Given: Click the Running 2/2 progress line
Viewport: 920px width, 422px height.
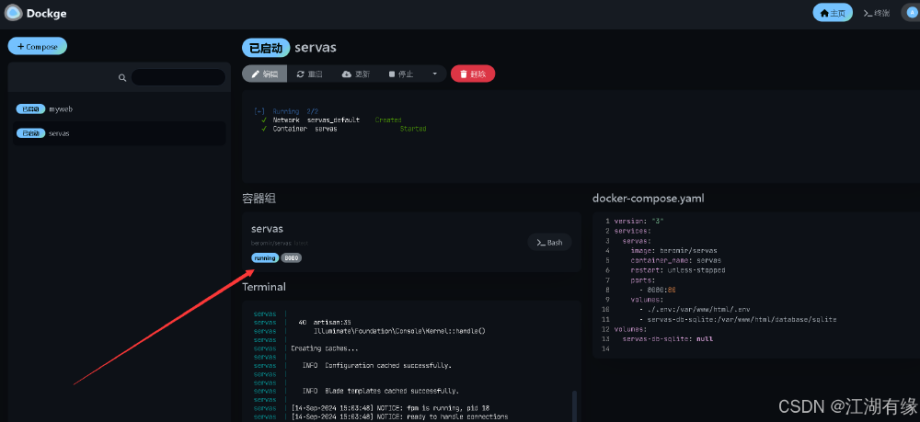Looking at the screenshot, I should (286, 111).
